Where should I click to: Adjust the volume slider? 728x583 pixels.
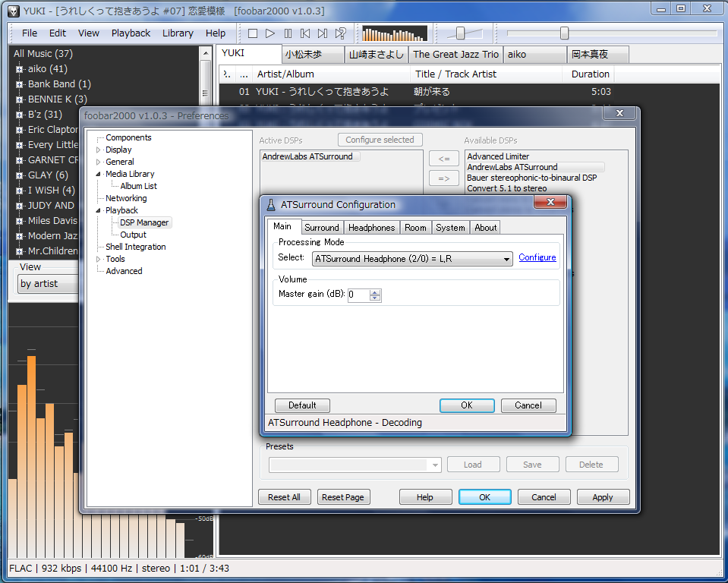pos(461,33)
